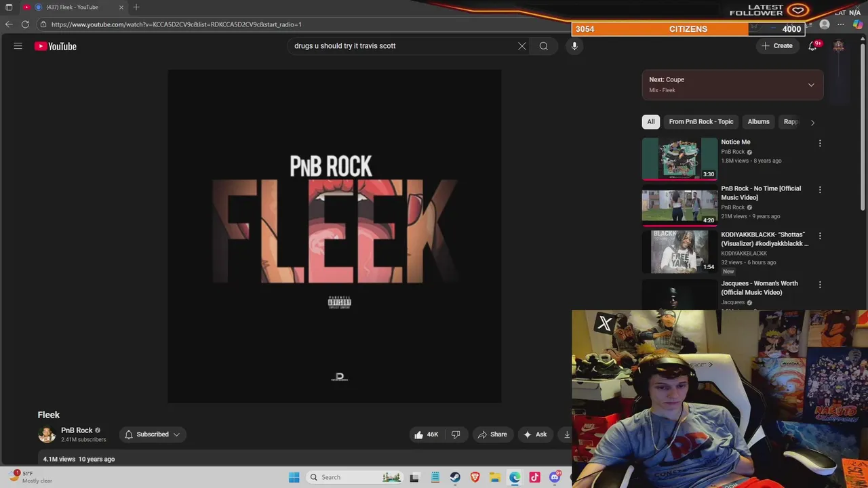View site information lock icon

tap(43, 24)
